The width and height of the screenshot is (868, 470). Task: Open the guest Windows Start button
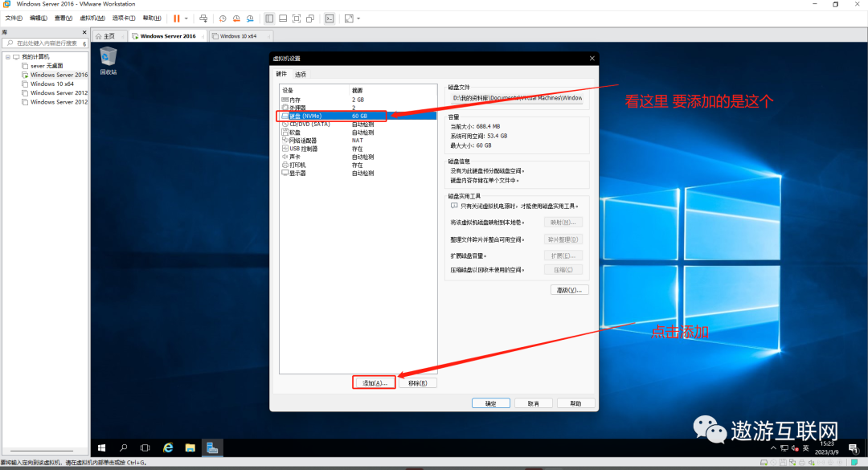click(x=101, y=448)
